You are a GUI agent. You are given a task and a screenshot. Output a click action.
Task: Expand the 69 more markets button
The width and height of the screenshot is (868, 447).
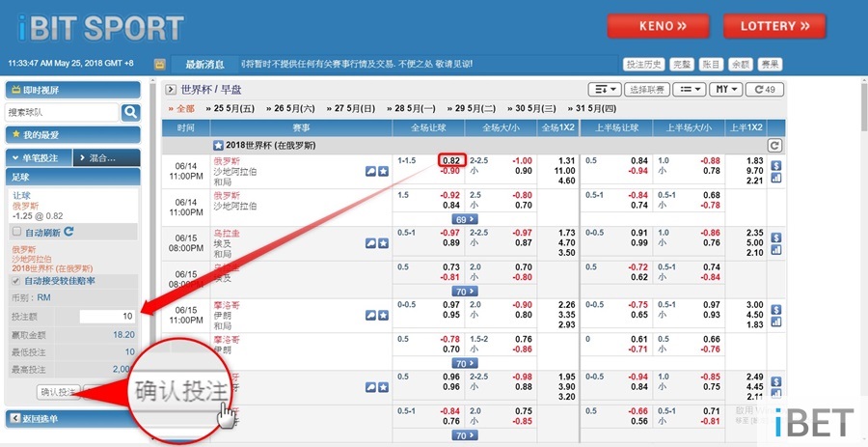pos(465,219)
